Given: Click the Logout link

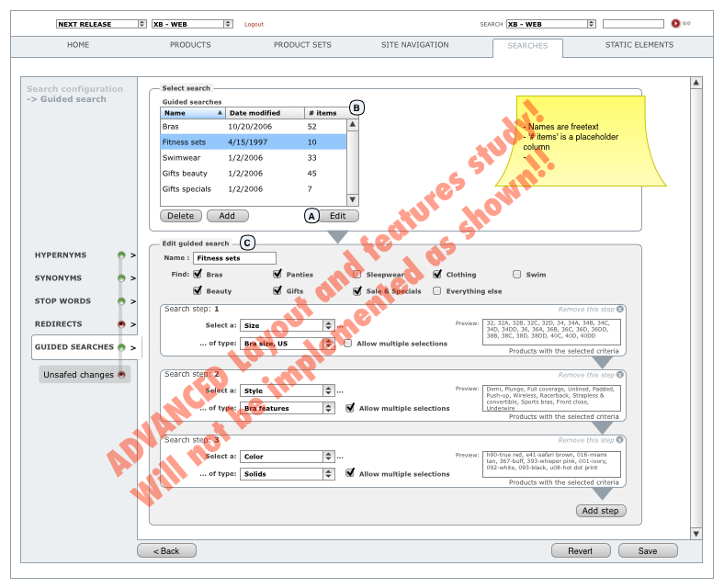Looking at the screenshot, I should coord(254,25).
